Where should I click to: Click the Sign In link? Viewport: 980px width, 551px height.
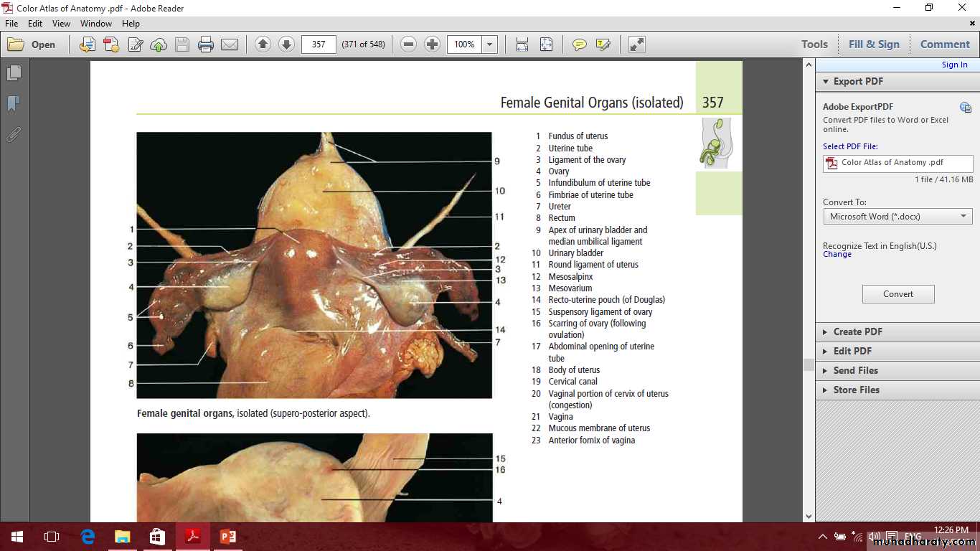[x=954, y=65]
